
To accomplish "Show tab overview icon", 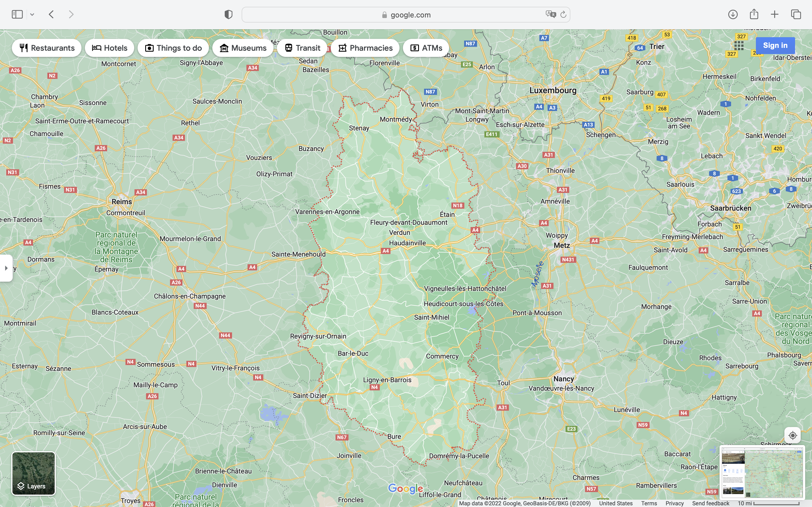I will pyautogui.click(x=796, y=14).
